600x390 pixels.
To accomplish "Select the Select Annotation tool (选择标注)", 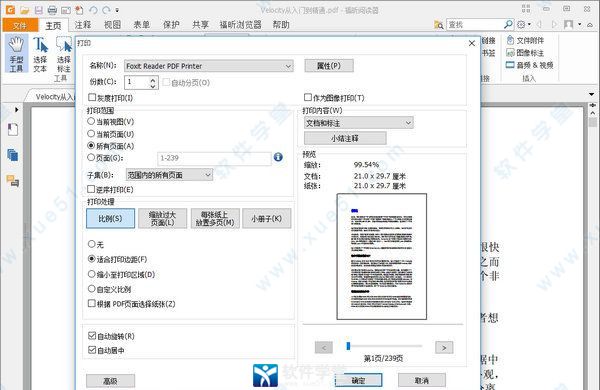I will (64, 54).
